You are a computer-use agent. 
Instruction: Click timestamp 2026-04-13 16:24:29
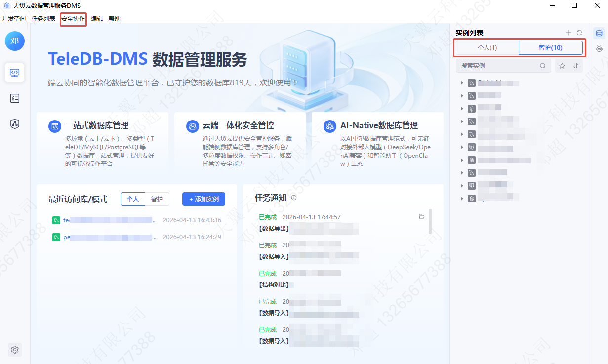(x=192, y=237)
